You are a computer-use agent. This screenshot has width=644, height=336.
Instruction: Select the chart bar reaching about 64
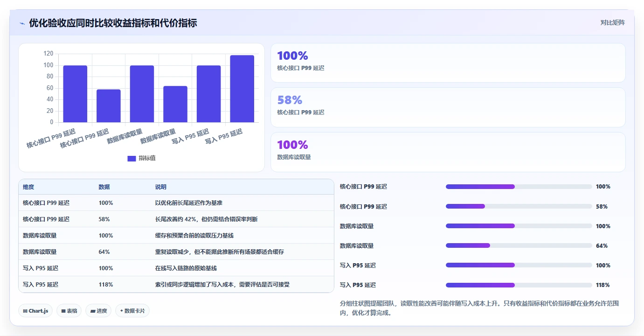(175, 104)
